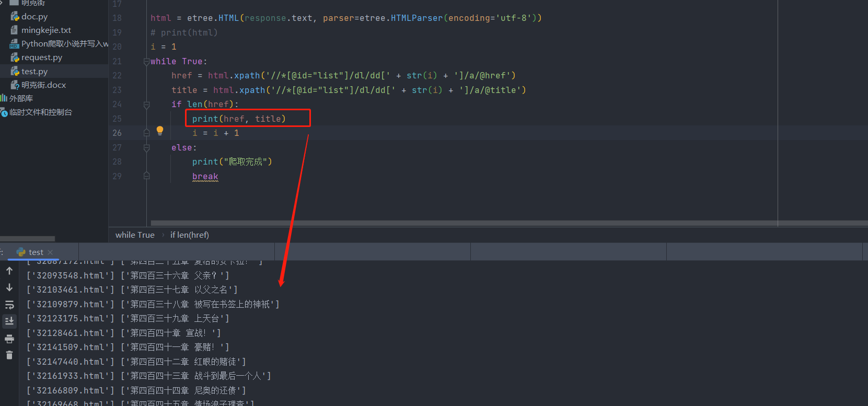Click the print(href, title) statement
This screenshot has width=868, height=406.
239,119
